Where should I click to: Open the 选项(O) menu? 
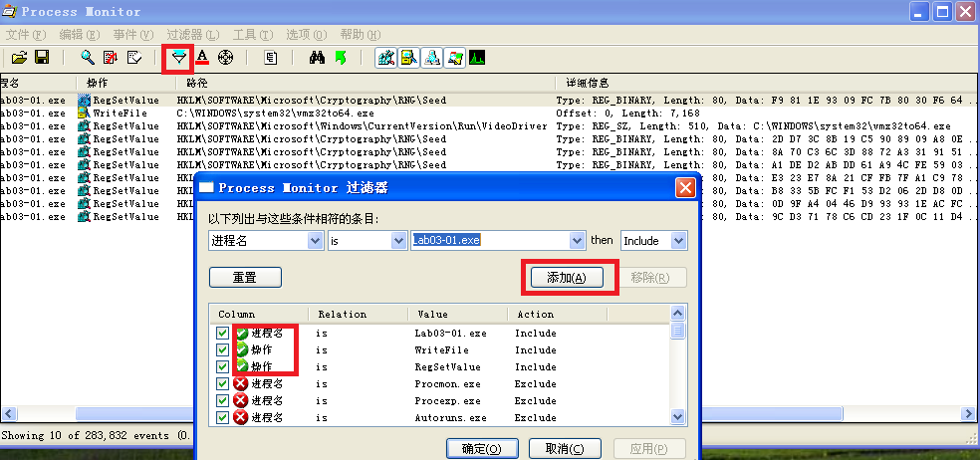coord(307,35)
